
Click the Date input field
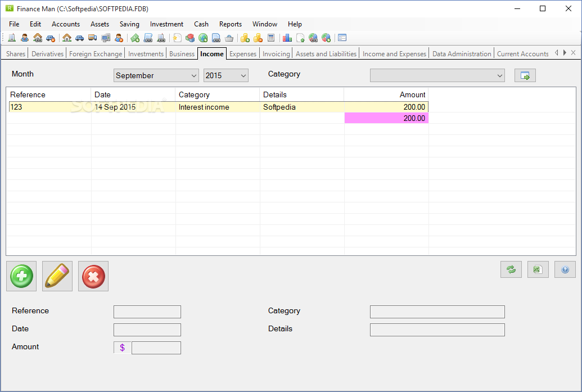tap(147, 330)
